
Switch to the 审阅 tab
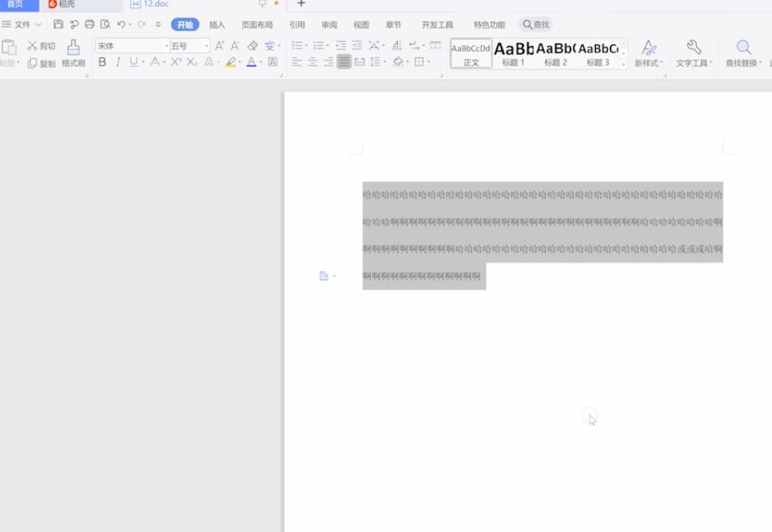pyautogui.click(x=329, y=24)
